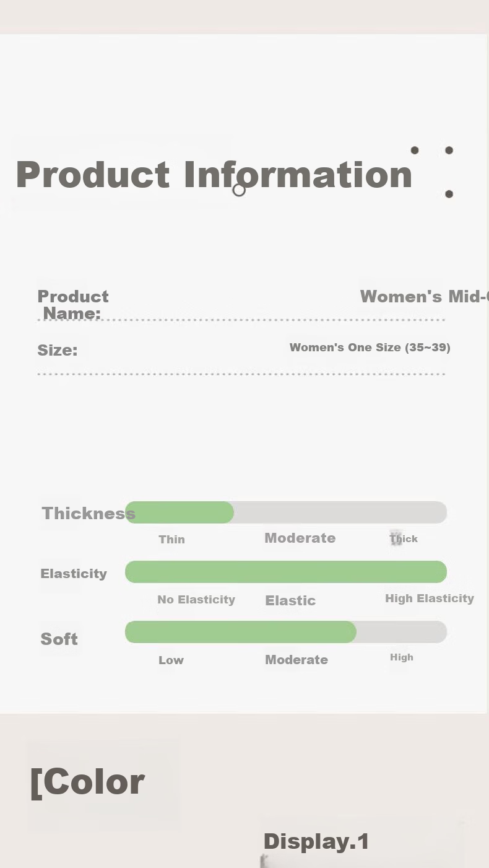
Task: Click the Display.1 image caption
Action: tap(316, 841)
